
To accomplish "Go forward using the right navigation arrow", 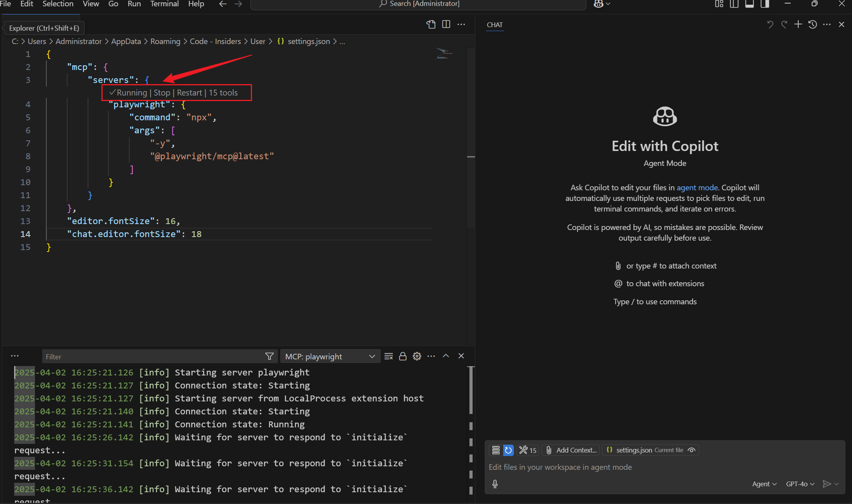I will 238,4.
